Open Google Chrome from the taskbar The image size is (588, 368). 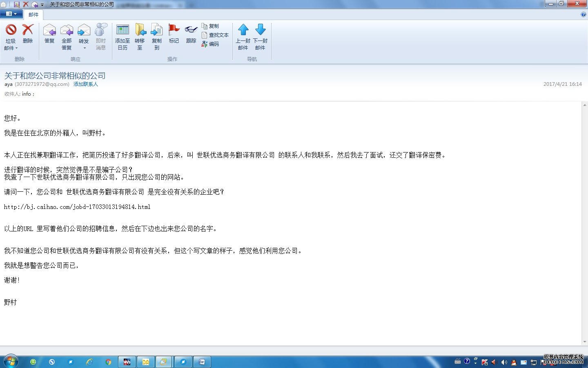108,362
